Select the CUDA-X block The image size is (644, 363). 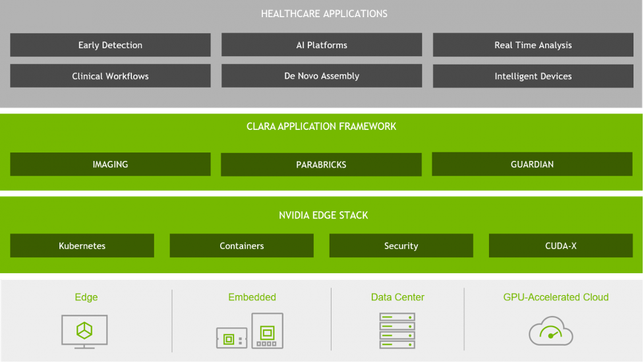tap(561, 246)
